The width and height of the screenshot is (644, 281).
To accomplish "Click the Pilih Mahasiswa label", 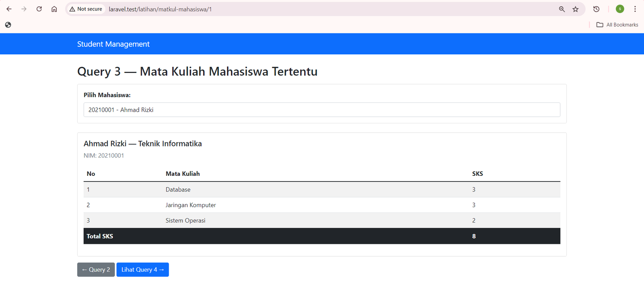I will click(x=107, y=95).
